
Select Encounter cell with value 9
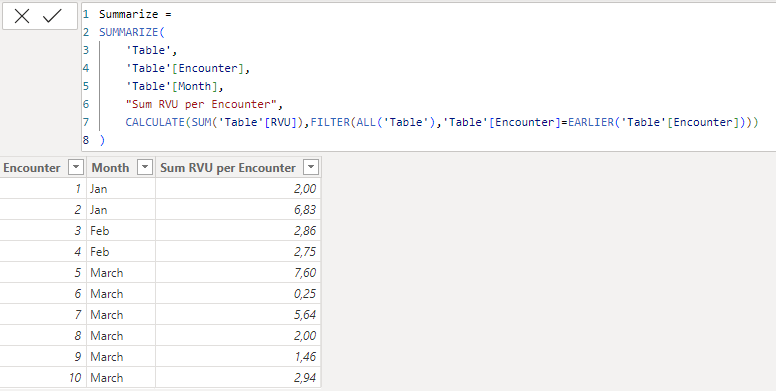point(43,356)
